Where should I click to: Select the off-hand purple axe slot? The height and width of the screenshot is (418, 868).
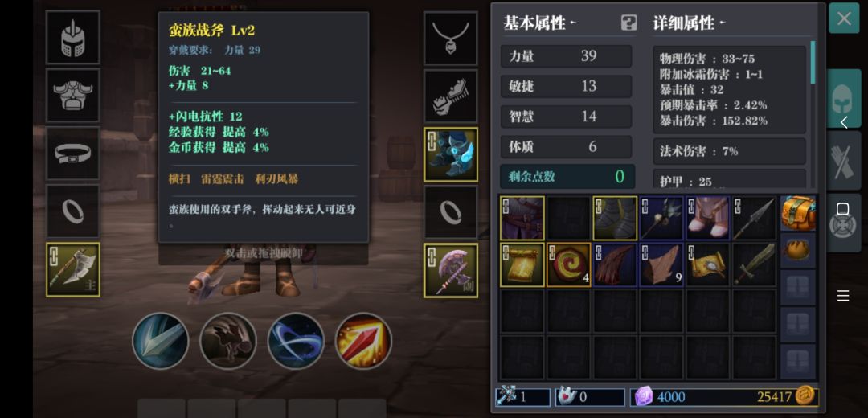coord(450,271)
